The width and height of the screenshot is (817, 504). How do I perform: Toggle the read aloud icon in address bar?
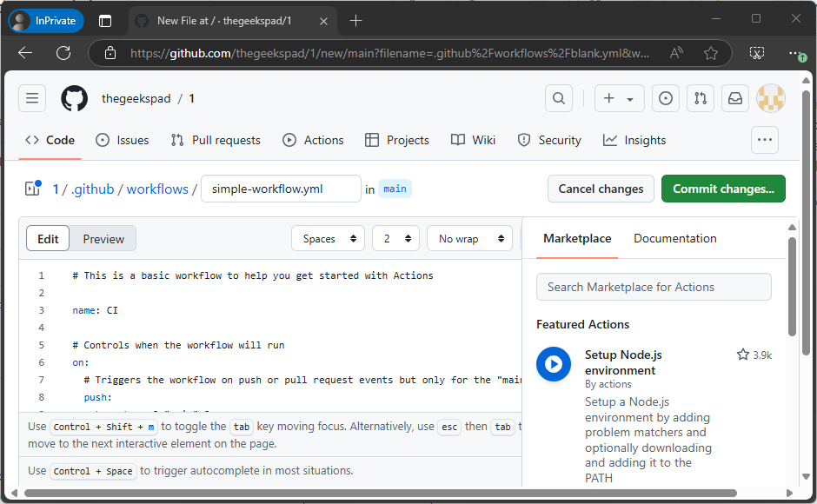pos(676,53)
